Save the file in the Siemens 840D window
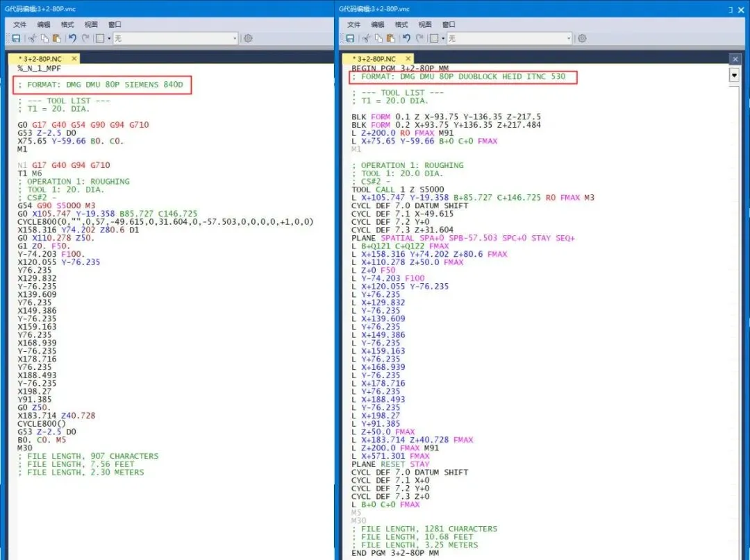 (x=16, y=38)
